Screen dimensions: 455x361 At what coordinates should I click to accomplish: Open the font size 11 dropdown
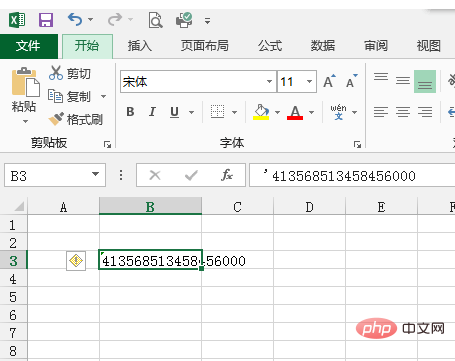[309, 82]
